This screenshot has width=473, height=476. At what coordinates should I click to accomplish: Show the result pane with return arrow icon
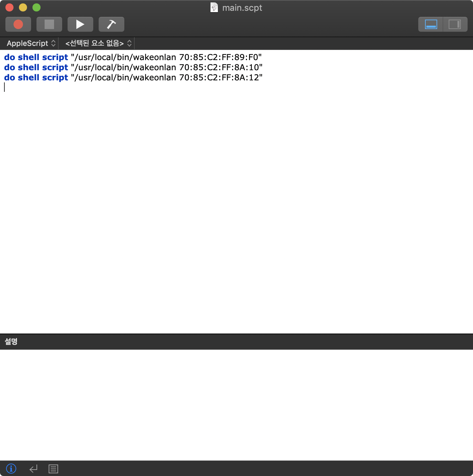(x=33, y=469)
